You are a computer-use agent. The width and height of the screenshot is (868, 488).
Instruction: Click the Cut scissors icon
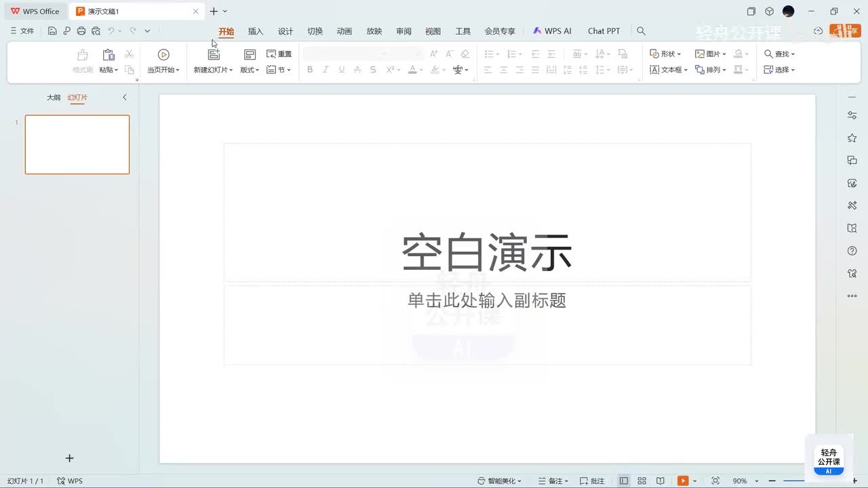130,54
